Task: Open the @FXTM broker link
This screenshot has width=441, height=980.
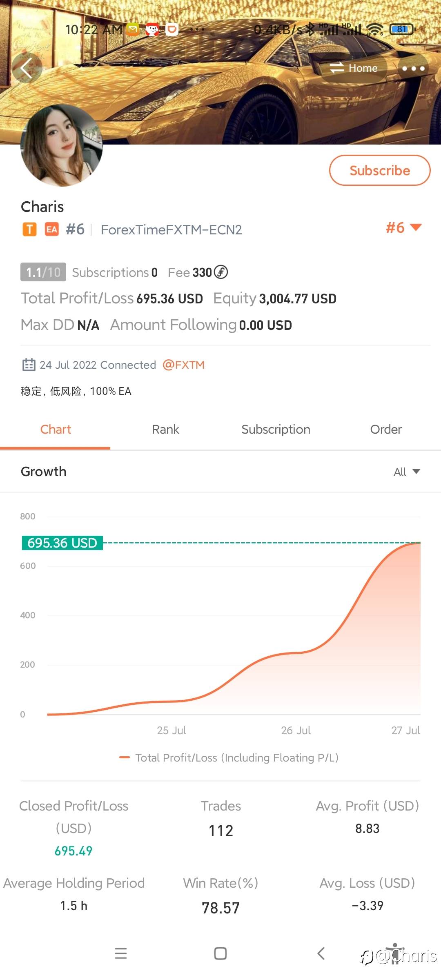Action: click(x=183, y=365)
